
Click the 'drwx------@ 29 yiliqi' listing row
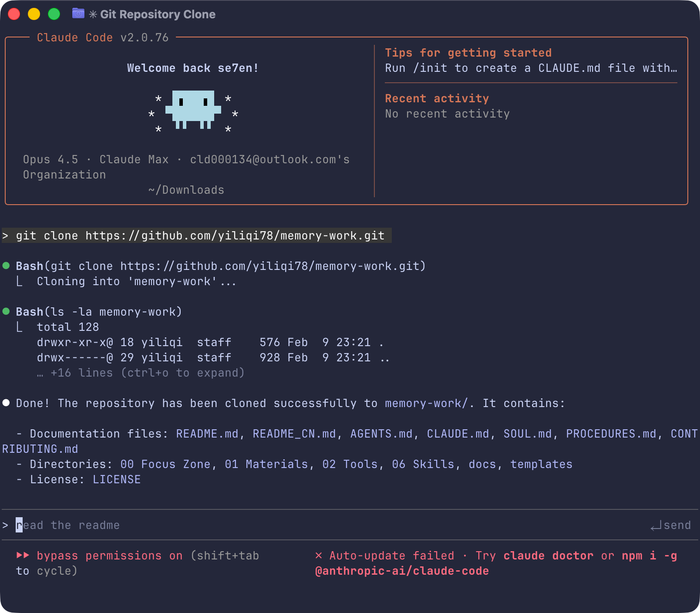pyautogui.click(x=213, y=357)
